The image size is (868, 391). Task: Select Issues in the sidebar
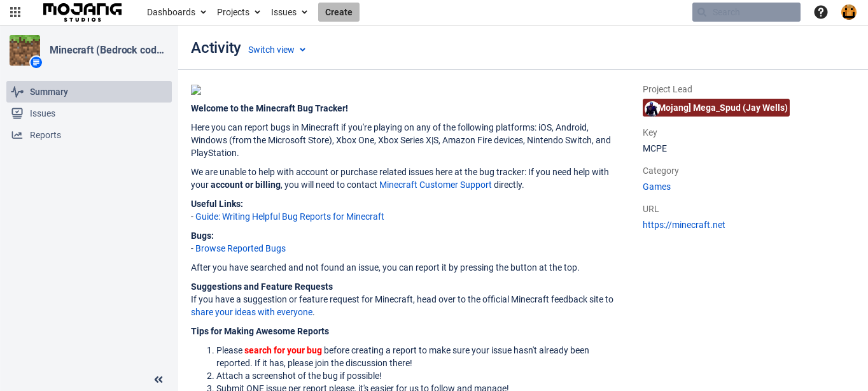click(x=89, y=113)
